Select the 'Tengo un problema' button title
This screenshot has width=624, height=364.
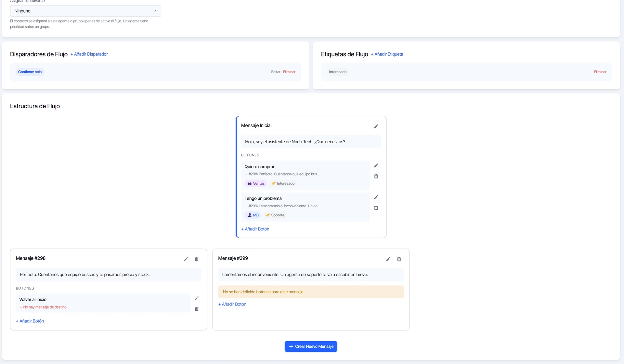tap(263, 199)
